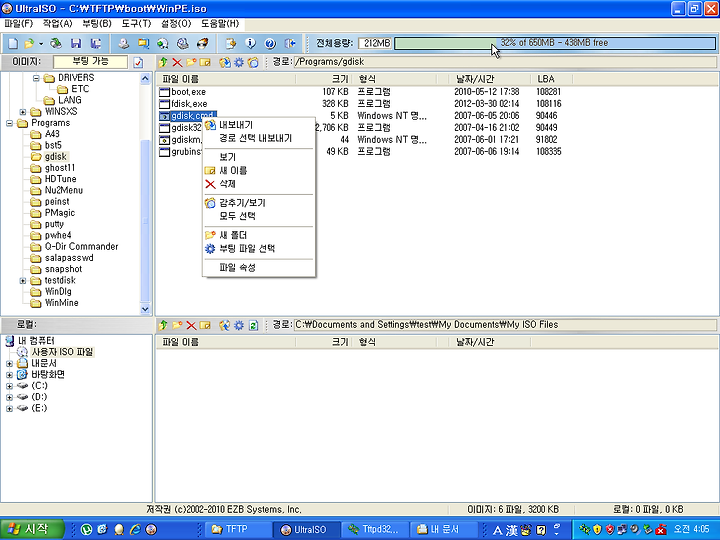Viewport: 720px width, 540px height.
Task: Choose 내보내기 from the context menu
Action: point(259,125)
